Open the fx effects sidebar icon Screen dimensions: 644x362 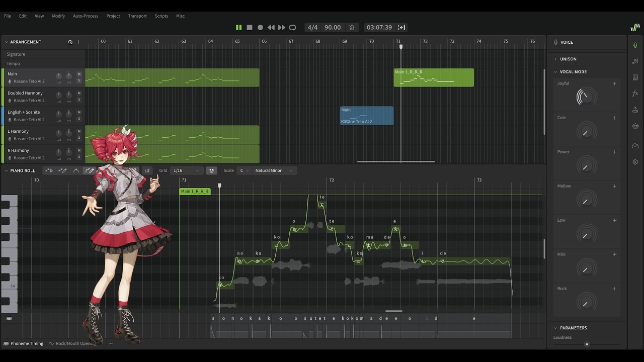(635, 94)
